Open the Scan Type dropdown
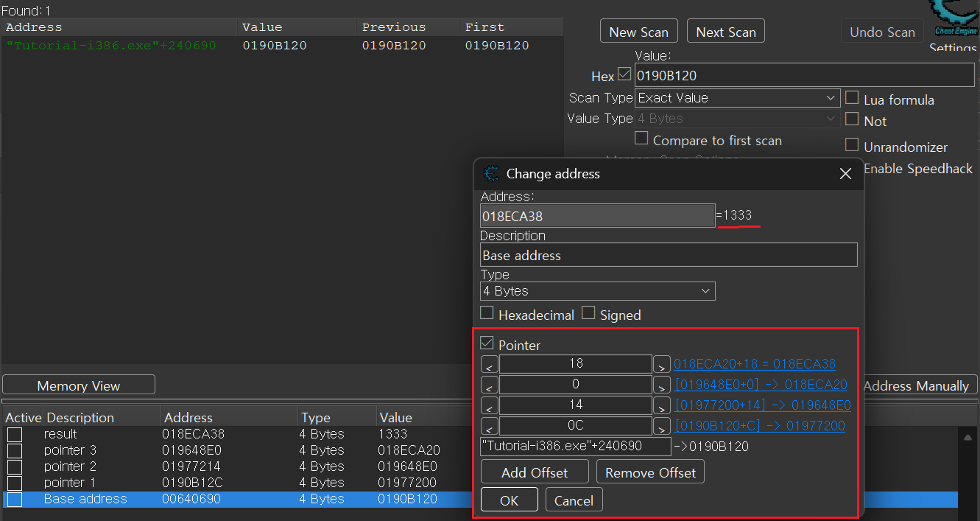980x521 pixels. pos(738,98)
